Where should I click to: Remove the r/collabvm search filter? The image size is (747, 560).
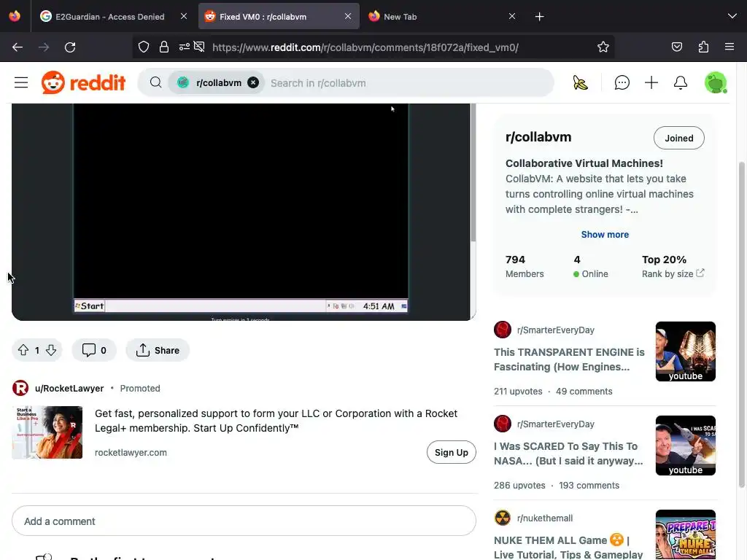(x=253, y=83)
